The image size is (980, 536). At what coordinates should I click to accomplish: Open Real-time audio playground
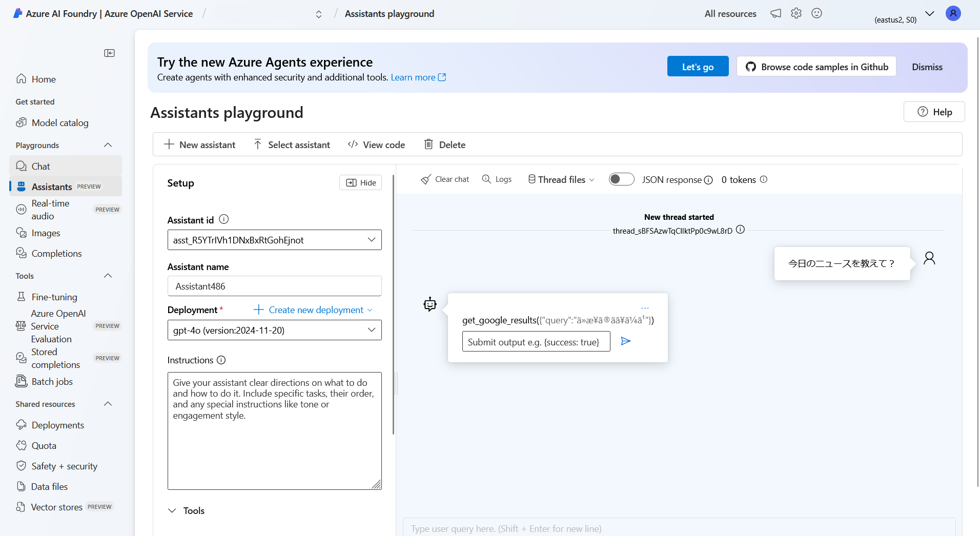point(66,210)
